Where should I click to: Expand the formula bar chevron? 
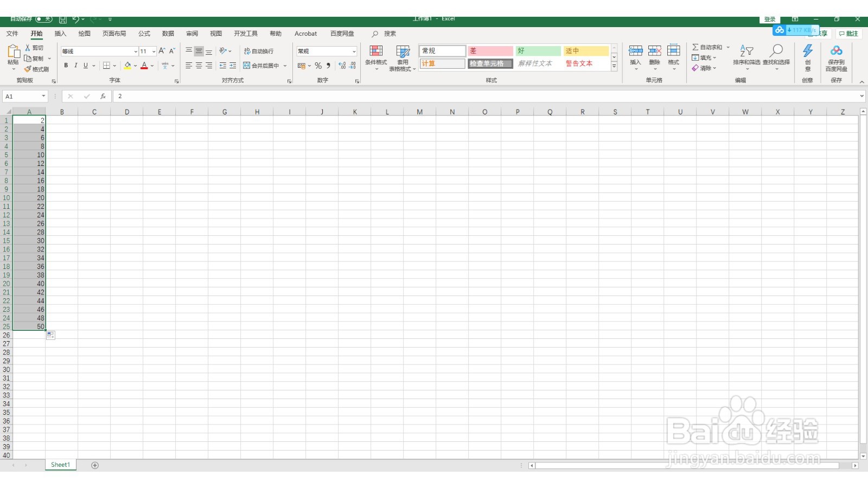(861, 96)
